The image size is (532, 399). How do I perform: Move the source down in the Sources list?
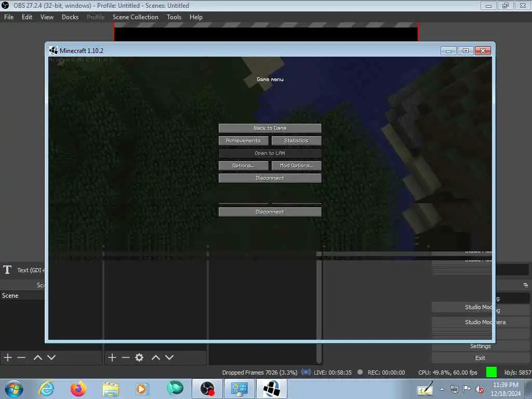pyautogui.click(x=169, y=357)
